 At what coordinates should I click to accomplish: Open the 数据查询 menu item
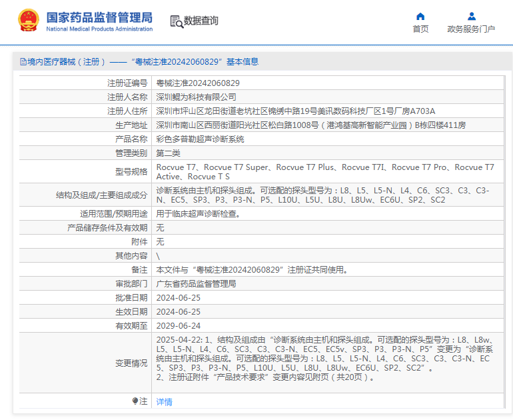[x=201, y=21]
